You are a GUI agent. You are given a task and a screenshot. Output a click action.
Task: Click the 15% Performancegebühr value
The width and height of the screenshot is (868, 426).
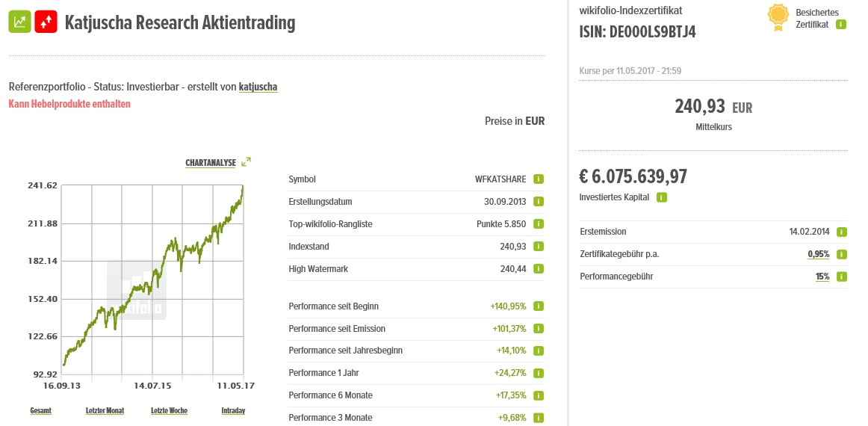[822, 277]
